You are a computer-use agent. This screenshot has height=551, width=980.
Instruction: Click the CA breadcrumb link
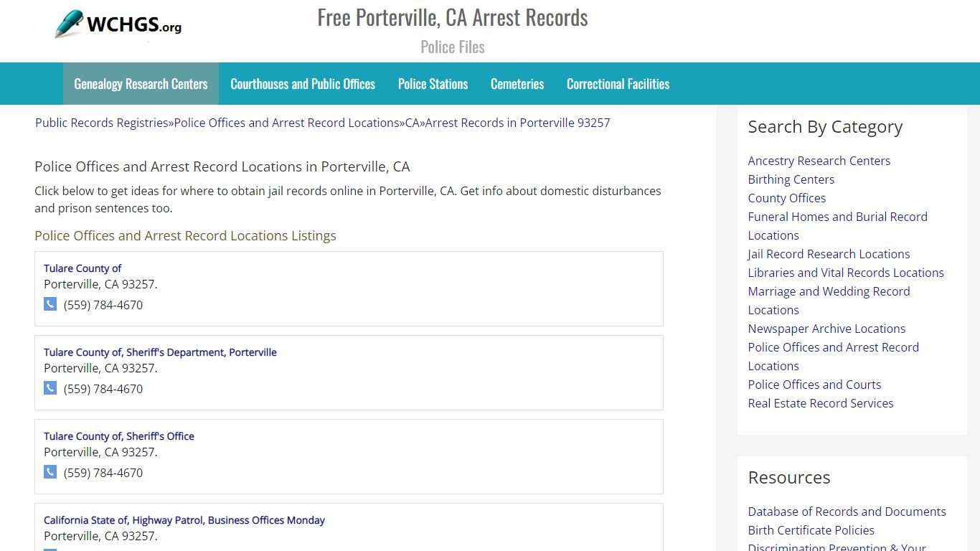[x=412, y=123]
